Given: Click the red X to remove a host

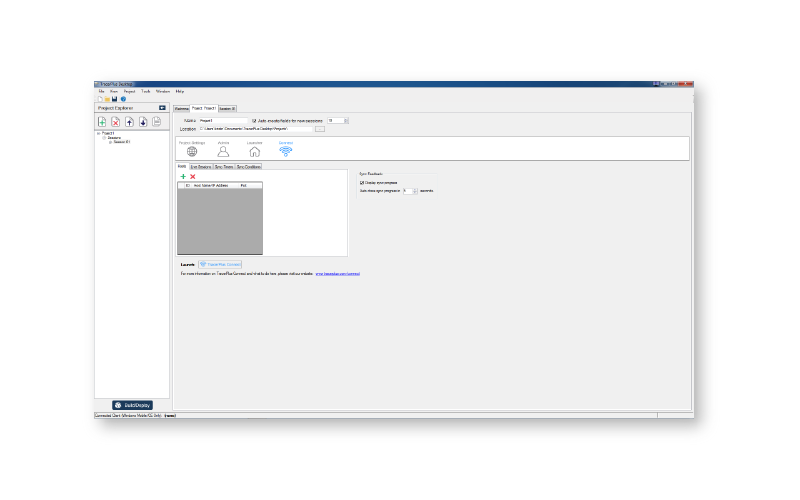Looking at the screenshot, I should pyautogui.click(x=193, y=177).
